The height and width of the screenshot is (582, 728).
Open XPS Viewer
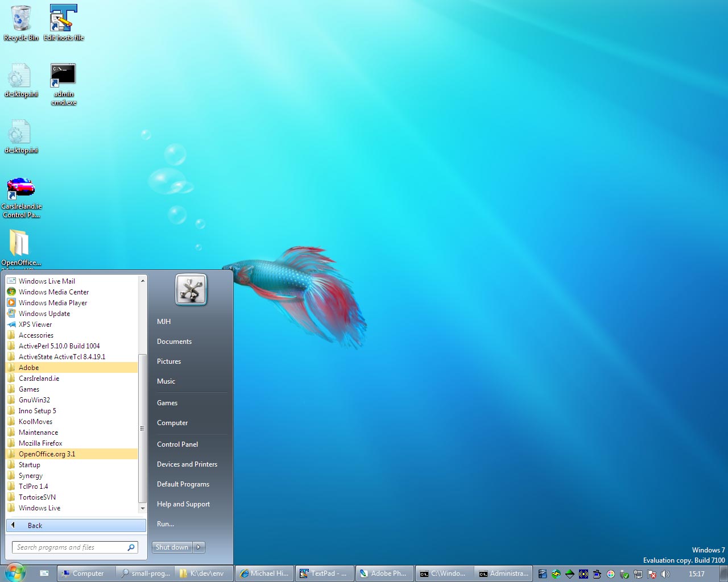coord(72,324)
